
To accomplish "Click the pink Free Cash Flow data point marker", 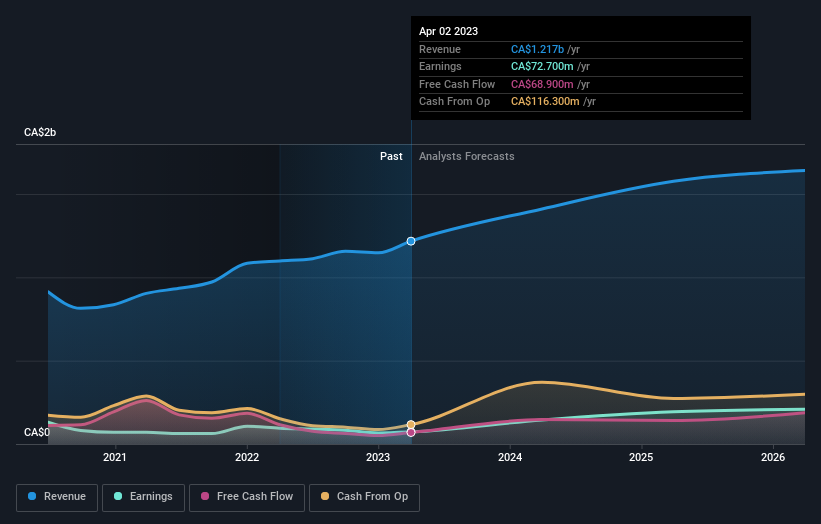I will (411, 432).
